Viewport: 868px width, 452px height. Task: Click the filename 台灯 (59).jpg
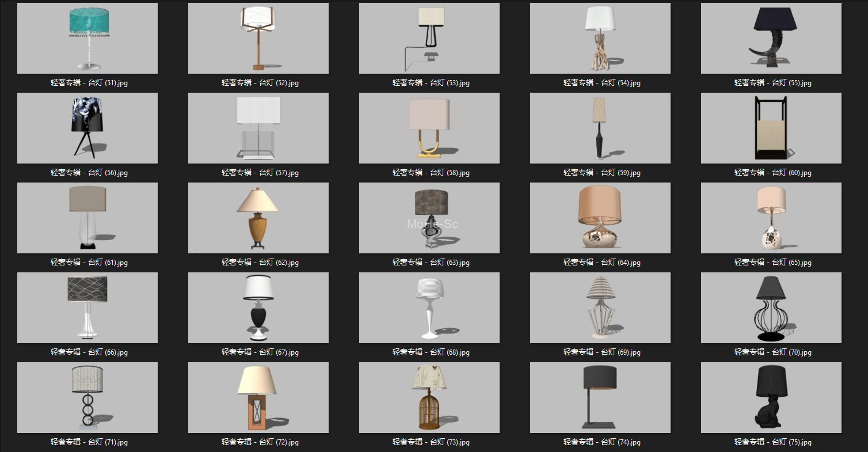click(601, 173)
